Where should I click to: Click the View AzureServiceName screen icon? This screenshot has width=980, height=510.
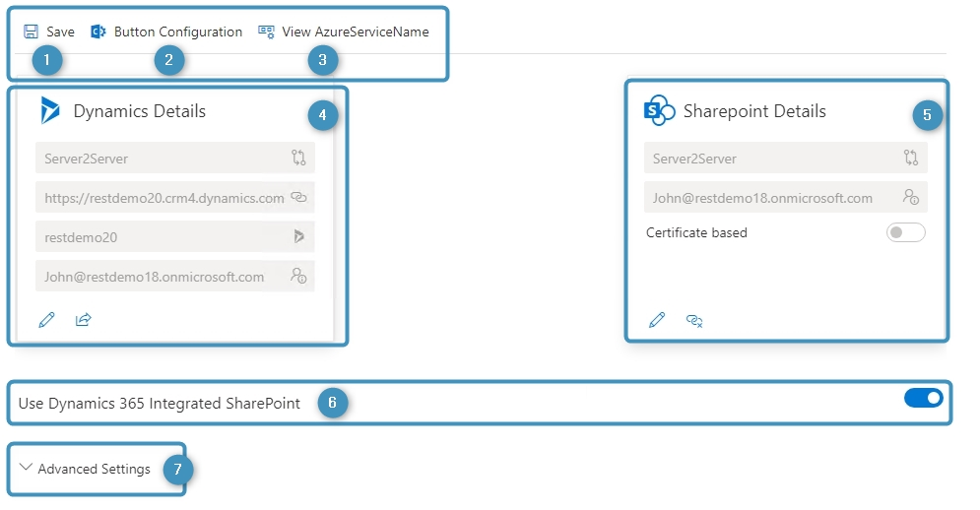click(266, 32)
